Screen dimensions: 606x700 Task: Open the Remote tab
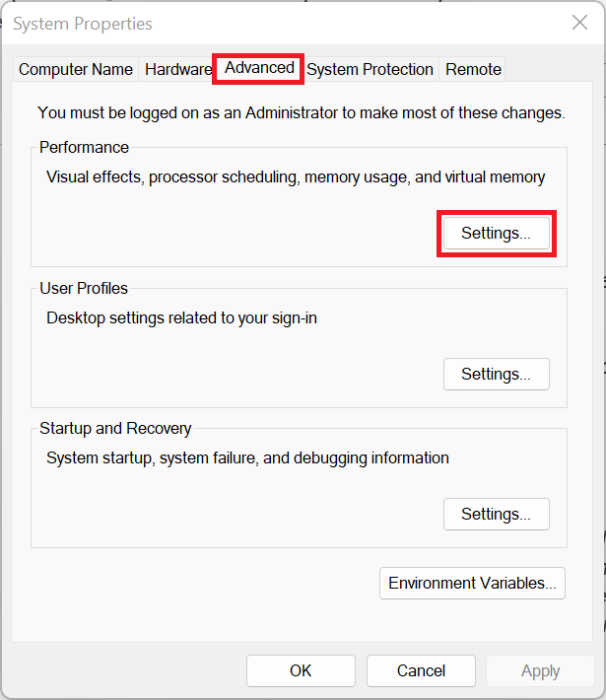point(473,69)
